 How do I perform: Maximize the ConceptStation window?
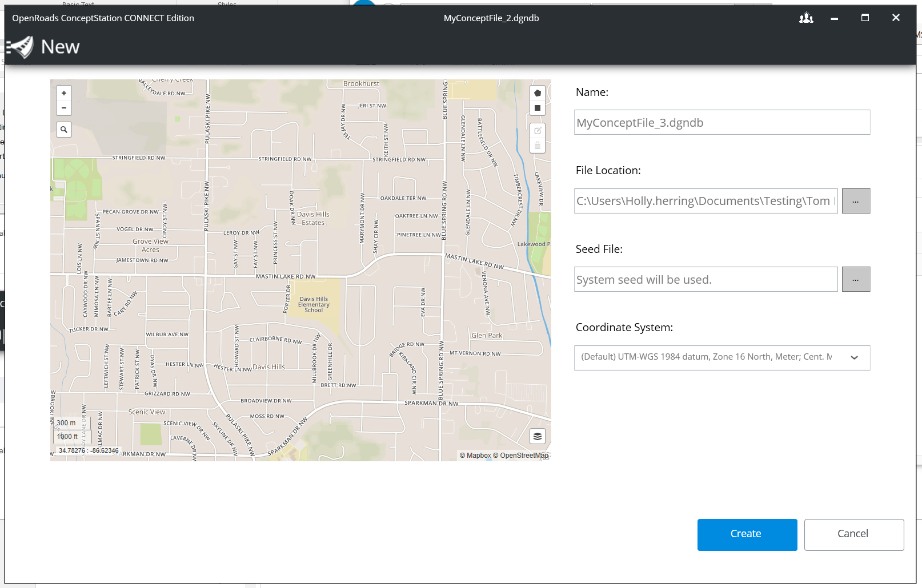pyautogui.click(x=865, y=18)
